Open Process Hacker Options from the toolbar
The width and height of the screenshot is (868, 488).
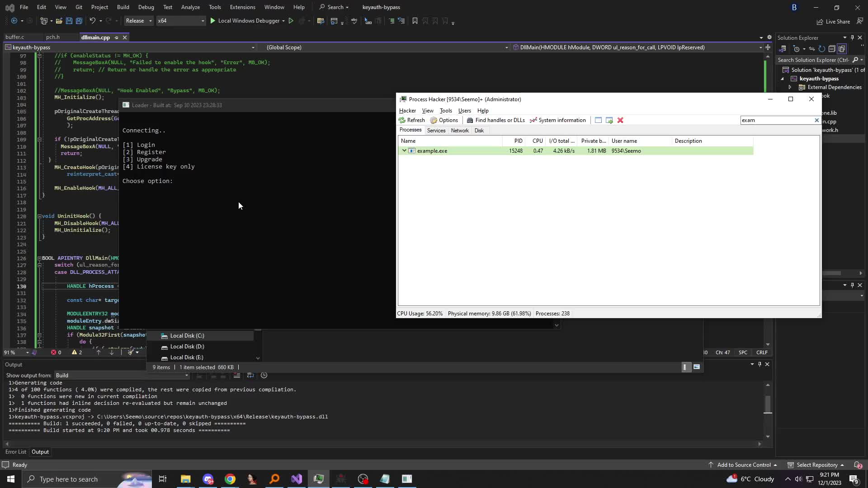coord(444,120)
